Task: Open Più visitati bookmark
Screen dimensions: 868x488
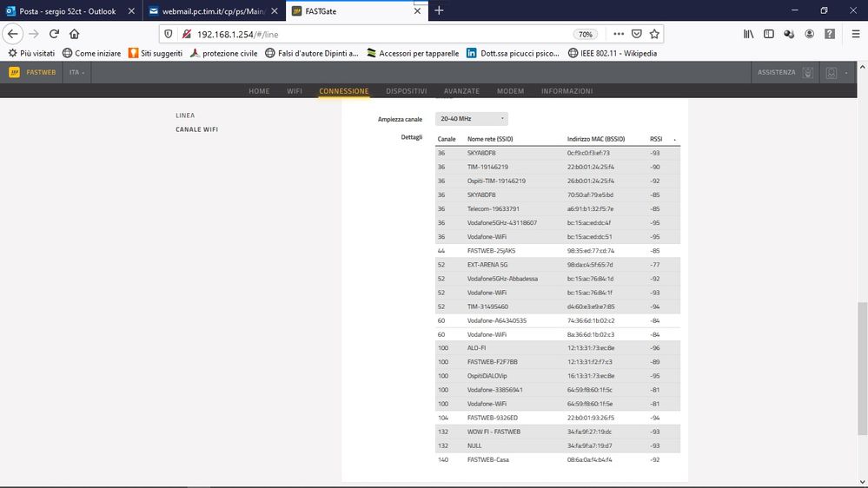Action: (31, 53)
